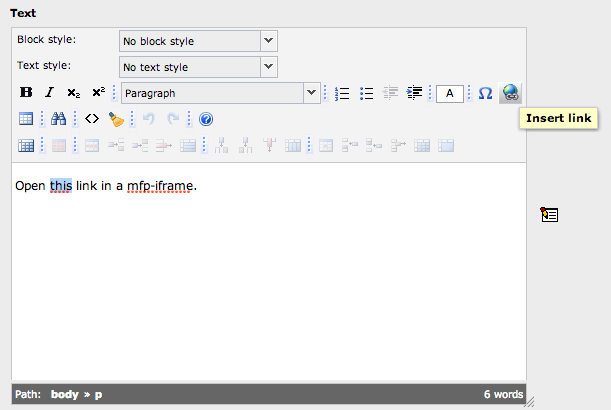Image resolution: width=611 pixels, height=410 pixels.
Task: Open find and replace binoculars icon
Action: [58, 119]
